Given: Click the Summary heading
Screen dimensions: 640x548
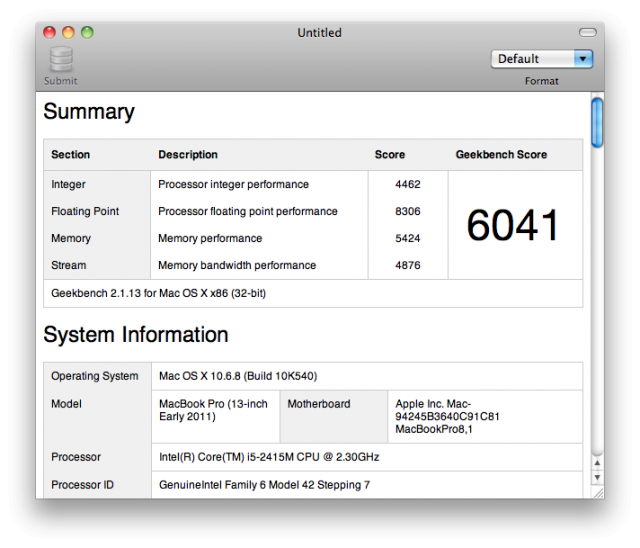Looking at the screenshot, I should [x=89, y=112].
